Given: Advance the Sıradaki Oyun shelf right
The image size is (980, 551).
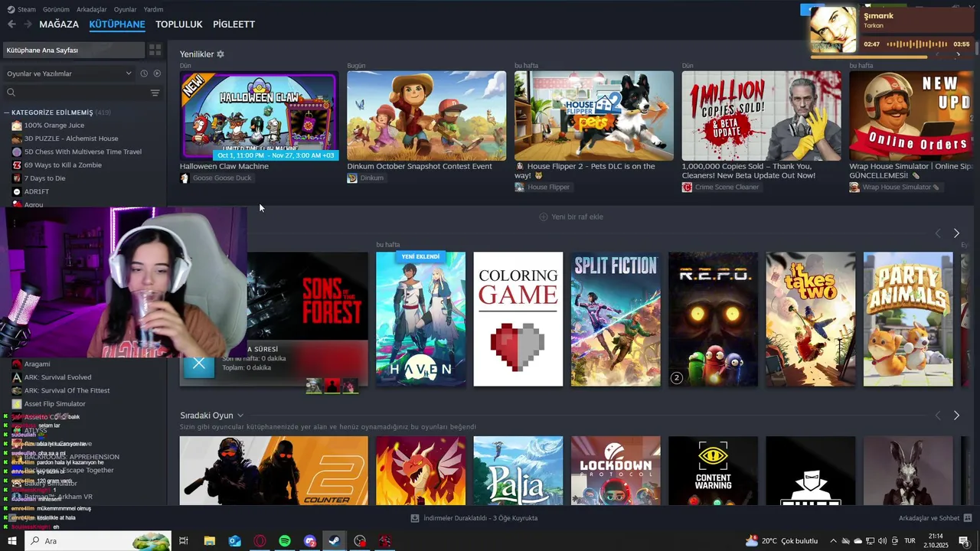Looking at the screenshot, I should click(x=956, y=416).
